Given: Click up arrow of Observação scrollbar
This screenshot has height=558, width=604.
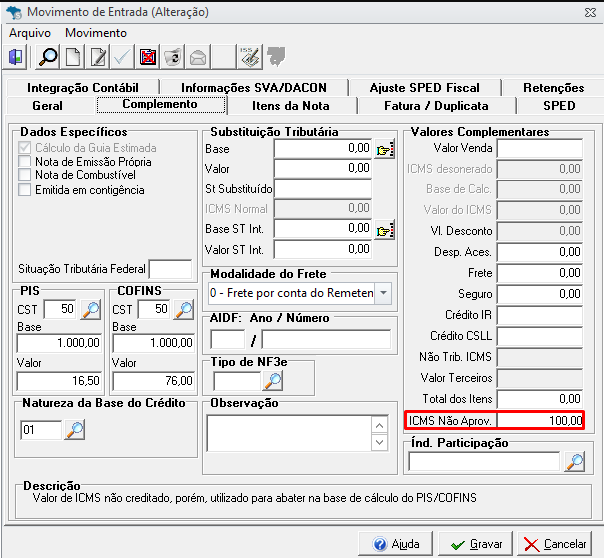Looking at the screenshot, I should 379,426.
